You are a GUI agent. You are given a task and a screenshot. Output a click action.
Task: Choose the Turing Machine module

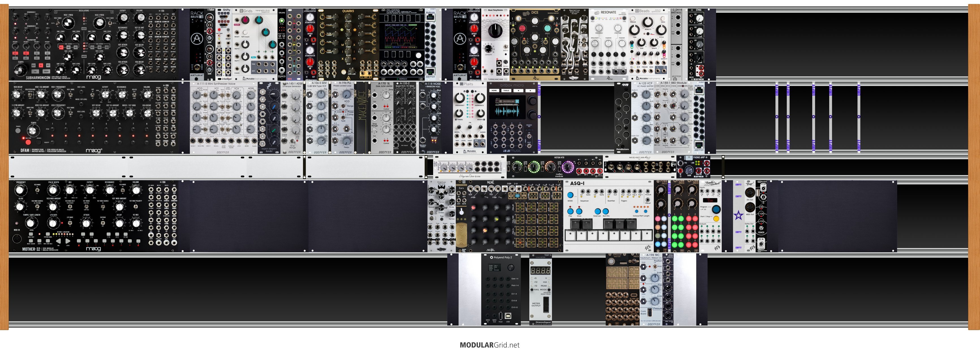coord(495,44)
